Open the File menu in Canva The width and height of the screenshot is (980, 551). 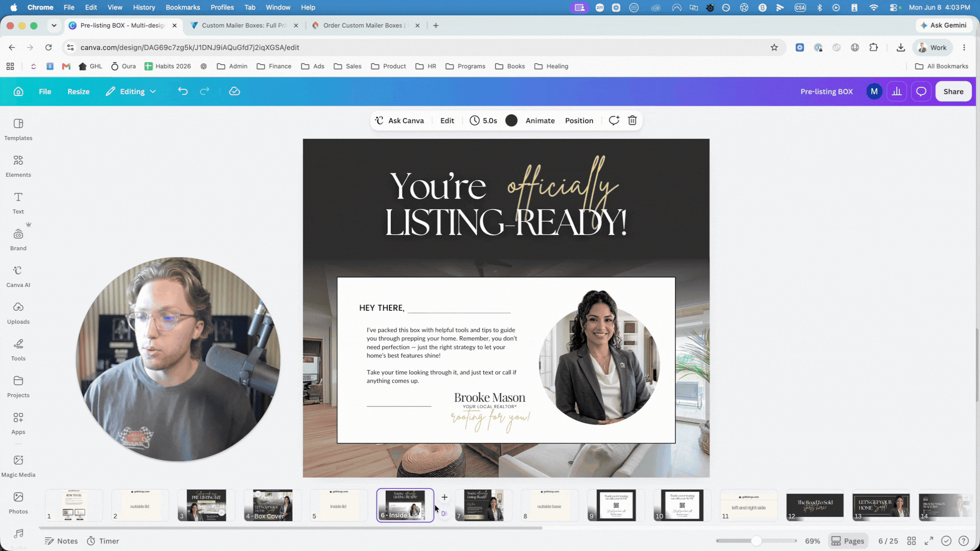(x=45, y=91)
